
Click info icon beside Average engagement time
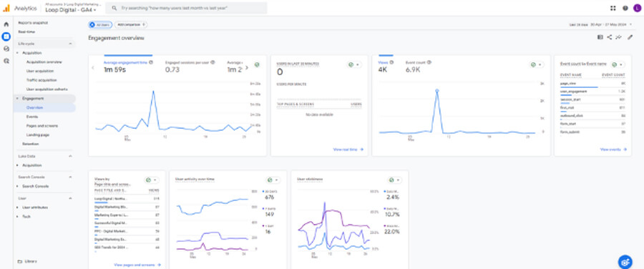(151, 62)
